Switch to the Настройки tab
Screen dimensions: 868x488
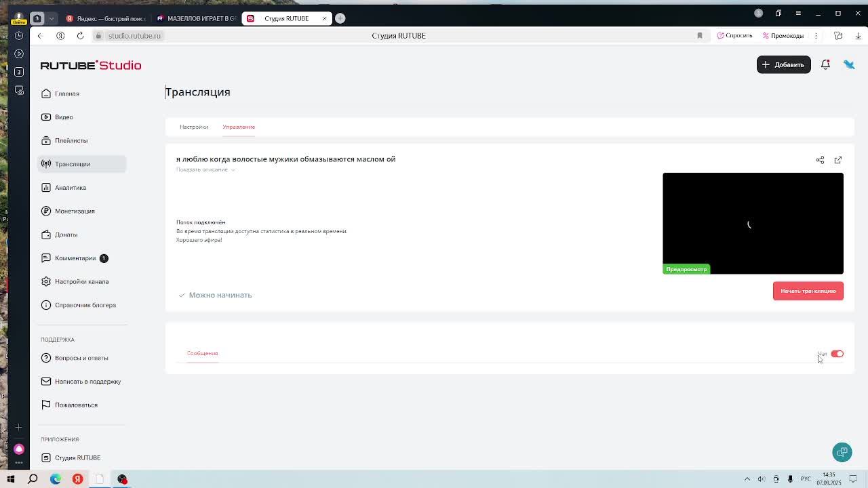pos(194,127)
